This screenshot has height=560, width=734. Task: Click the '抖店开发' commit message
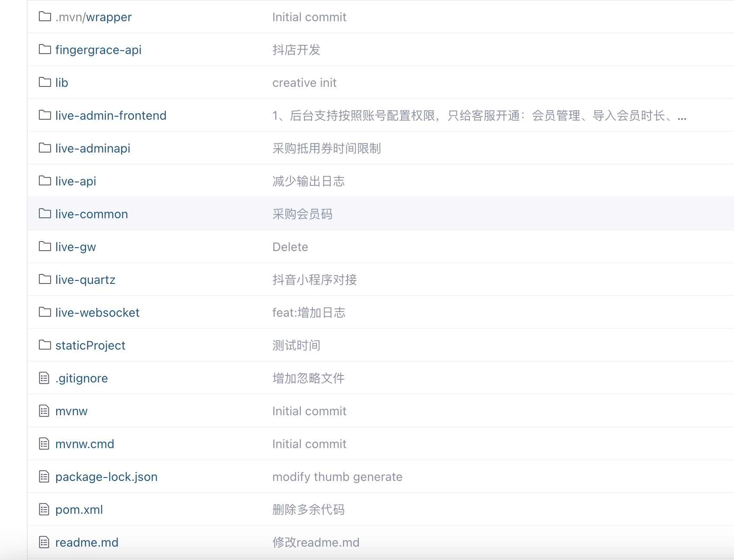tap(297, 50)
